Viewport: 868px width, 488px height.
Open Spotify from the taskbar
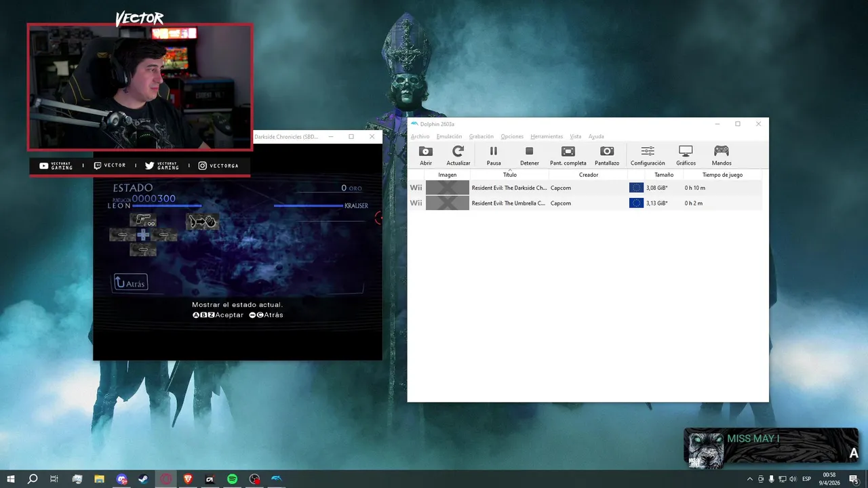coord(232,479)
